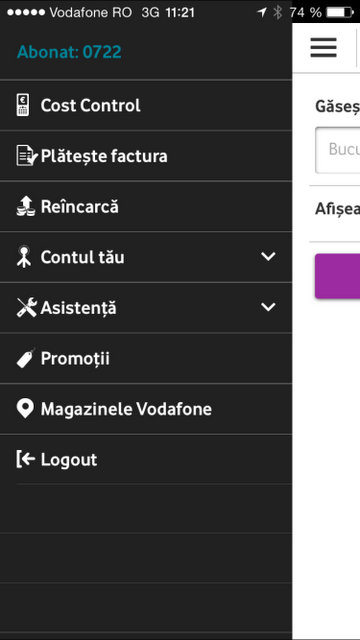Select the Reîncarcă menu entry

[146, 207]
